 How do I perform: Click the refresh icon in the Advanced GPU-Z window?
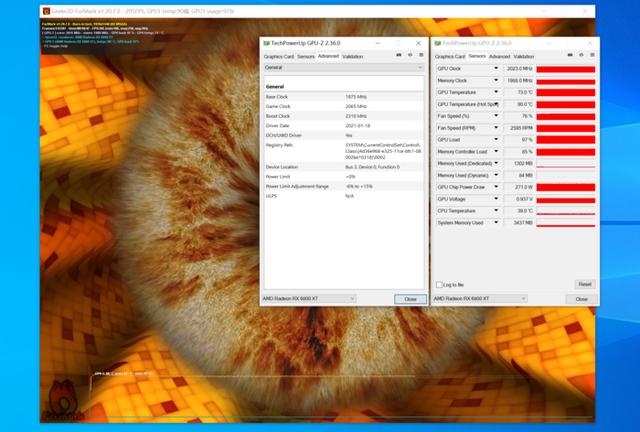click(x=410, y=55)
